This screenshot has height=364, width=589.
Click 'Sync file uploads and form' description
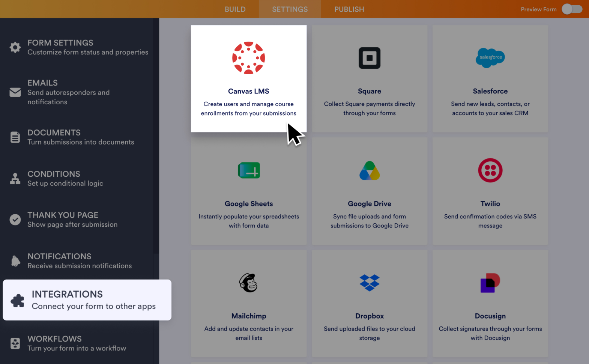(370, 221)
